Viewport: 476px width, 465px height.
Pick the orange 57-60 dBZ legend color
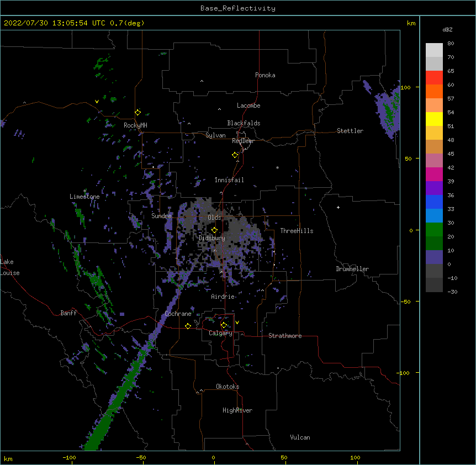click(x=434, y=91)
